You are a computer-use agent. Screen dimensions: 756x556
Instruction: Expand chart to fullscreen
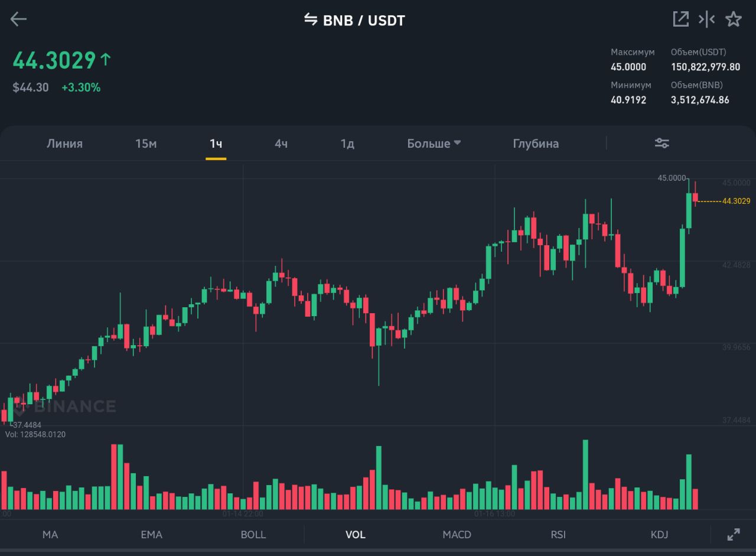coord(733,535)
